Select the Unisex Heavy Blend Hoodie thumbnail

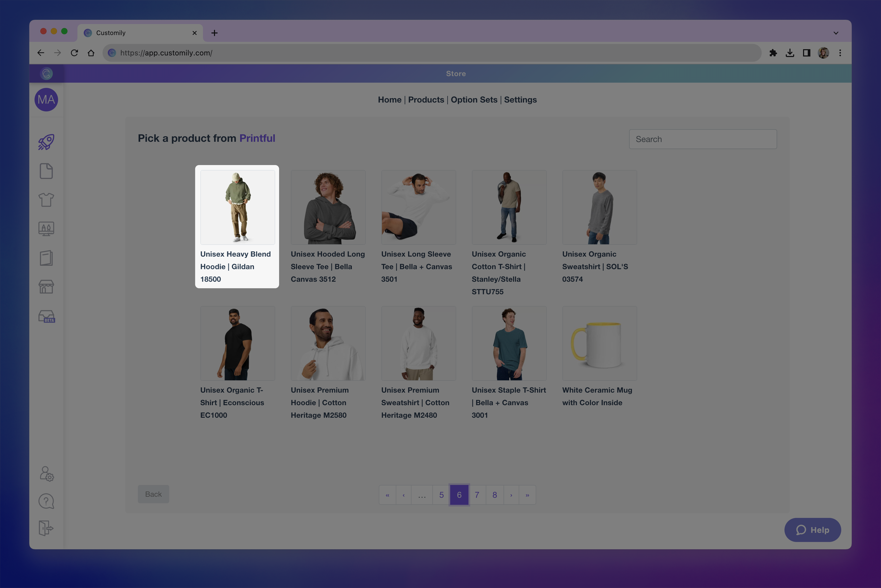pos(237,207)
